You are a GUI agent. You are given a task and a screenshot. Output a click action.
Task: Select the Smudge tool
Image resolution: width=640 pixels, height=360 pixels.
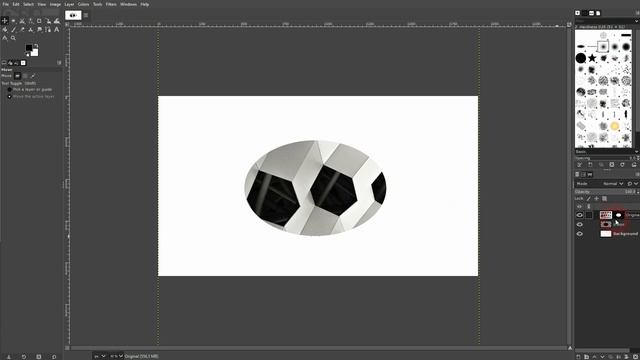39,29
